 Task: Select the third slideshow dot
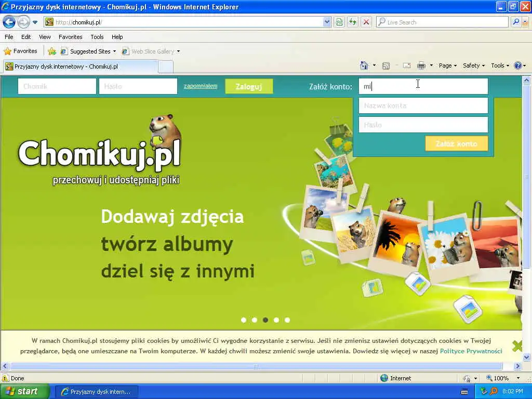[265, 320]
